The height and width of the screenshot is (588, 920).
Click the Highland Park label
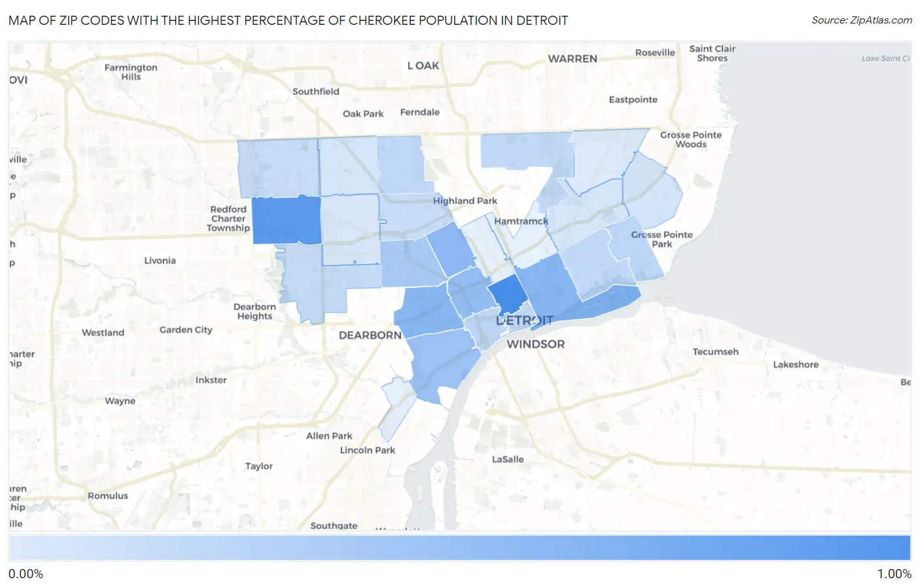tap(465, 201)
